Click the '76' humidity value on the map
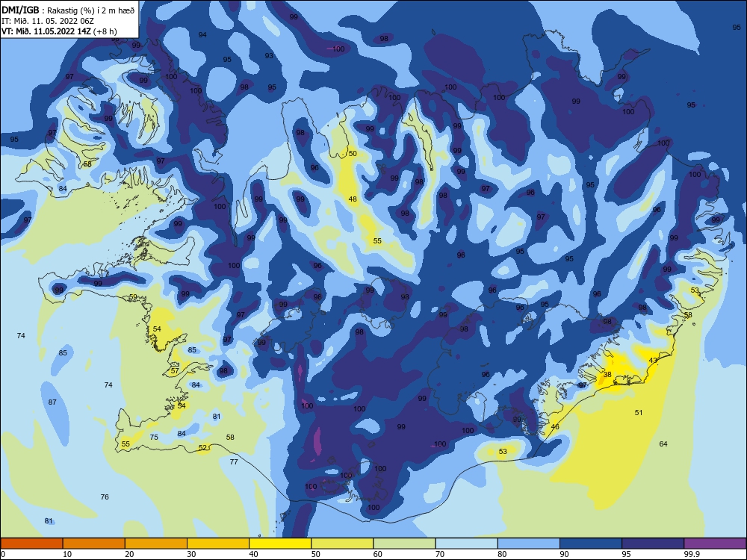This screenshot has height=560, width=747. (x=105, y=497)
